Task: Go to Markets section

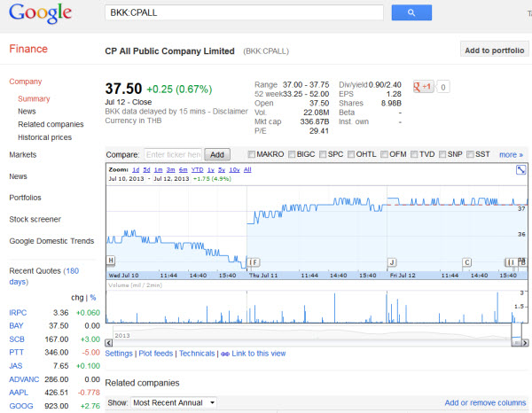Action: tap(23, 154)
